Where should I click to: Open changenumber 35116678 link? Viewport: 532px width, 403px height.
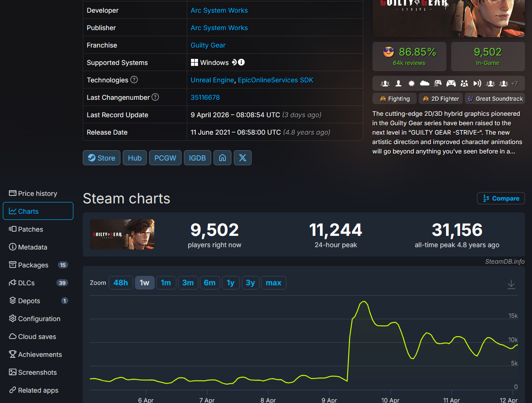[205, 97]
